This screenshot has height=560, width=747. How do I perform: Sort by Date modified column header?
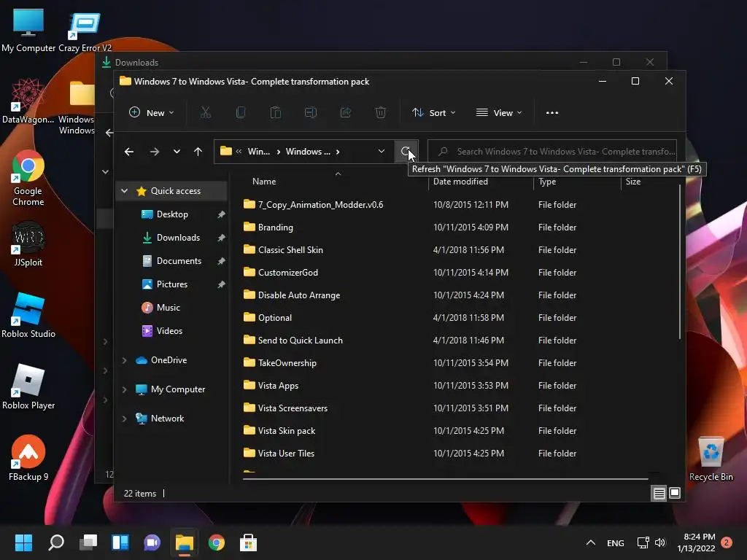pyautogui.click(x=460, y=182)
